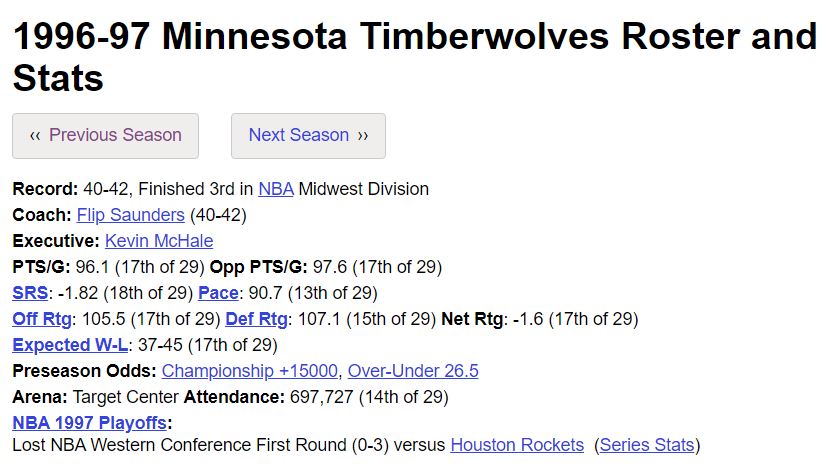The image size is (827, 475).
Task: Open the Off Rtg link
Action: tap(42, 319)
